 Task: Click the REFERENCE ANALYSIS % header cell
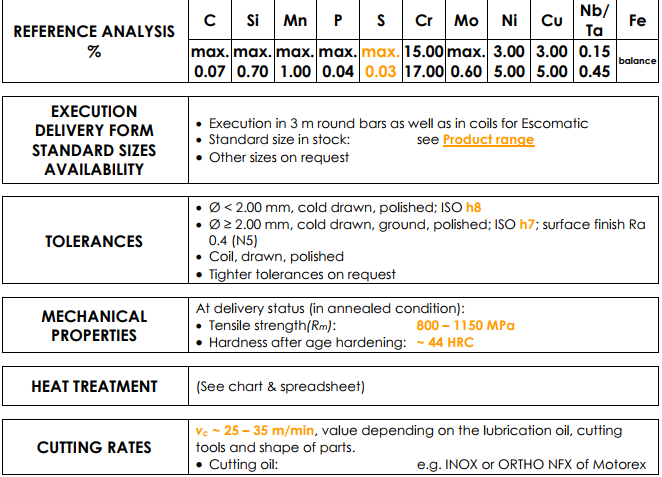point(94,41)
